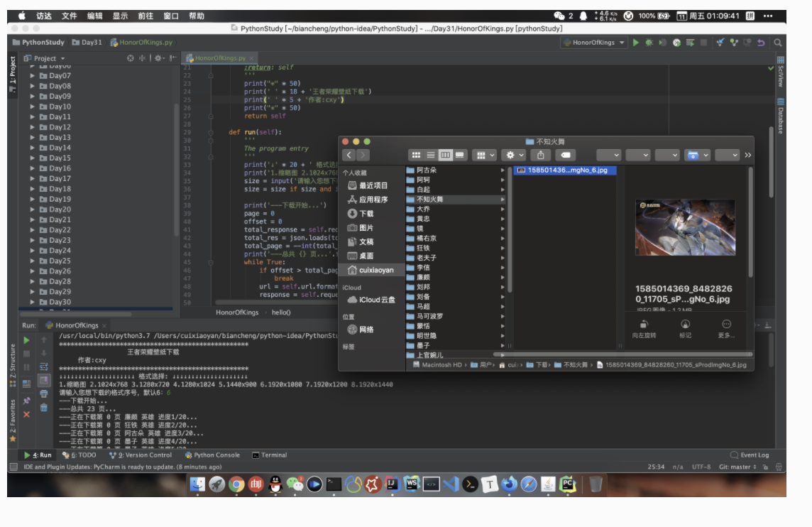Run with coverage from the main toolbar

point(662,43)
